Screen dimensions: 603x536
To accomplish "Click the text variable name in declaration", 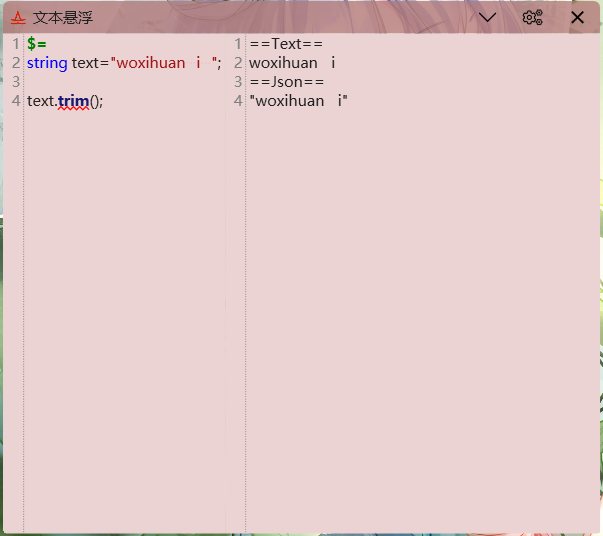I will click(85, 63).
